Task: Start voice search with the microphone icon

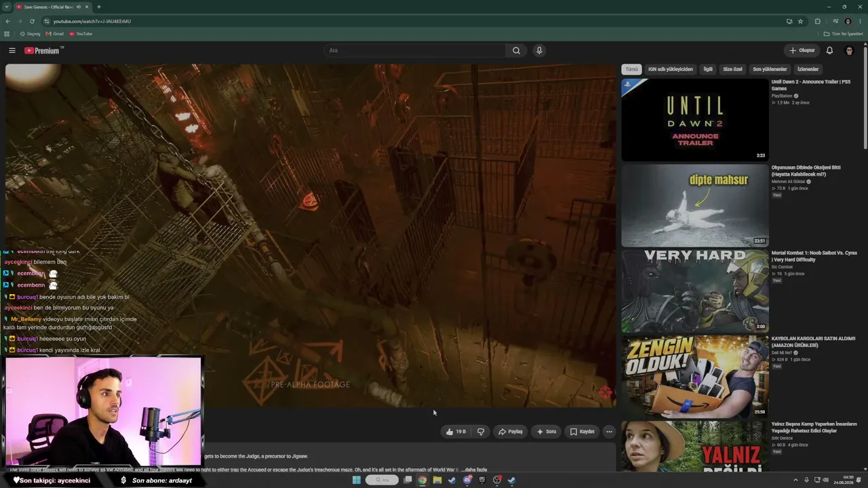Action: coord(539,51)
